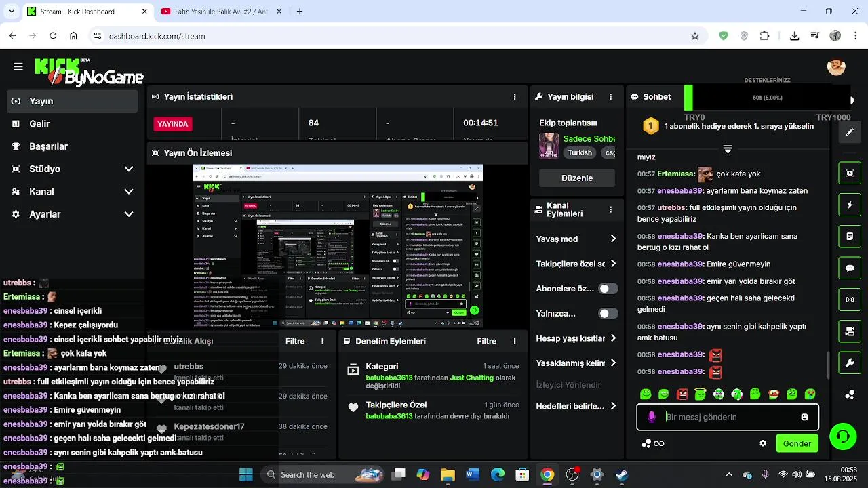Click the profile avatar at top right
The image size is (868, 488).
coord(836,66)
